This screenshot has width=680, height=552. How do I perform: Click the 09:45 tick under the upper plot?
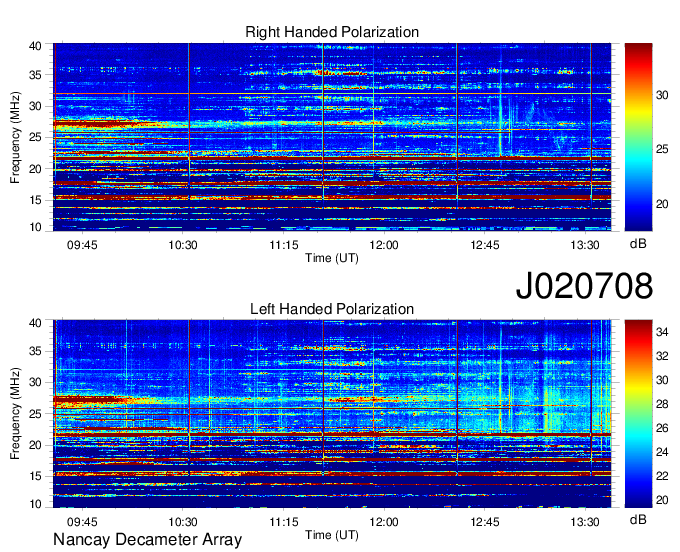pos(82,245)
